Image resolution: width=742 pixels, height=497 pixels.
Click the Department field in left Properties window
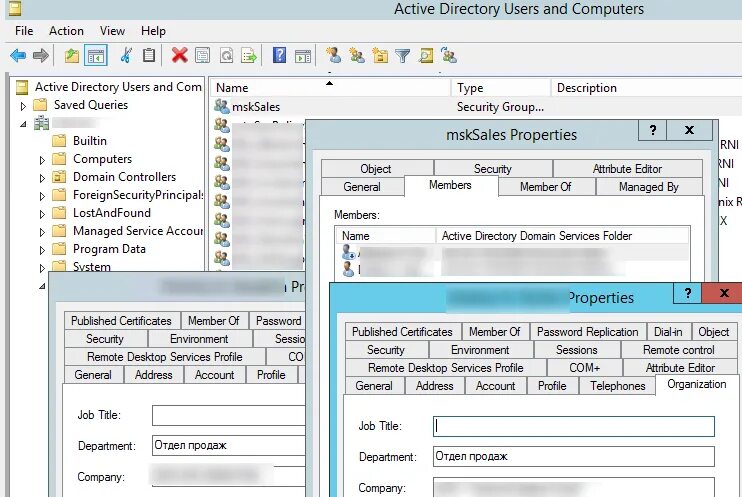[x=229, y=445]
